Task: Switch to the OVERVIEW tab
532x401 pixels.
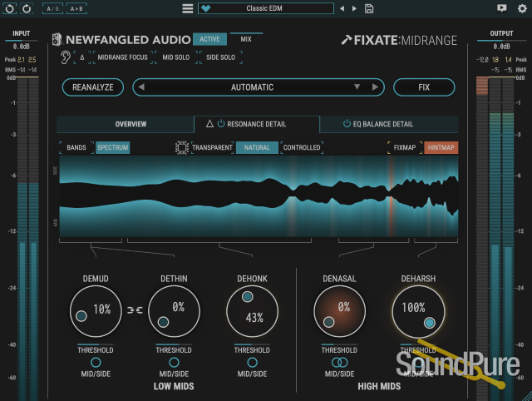Action: point(126,124)
